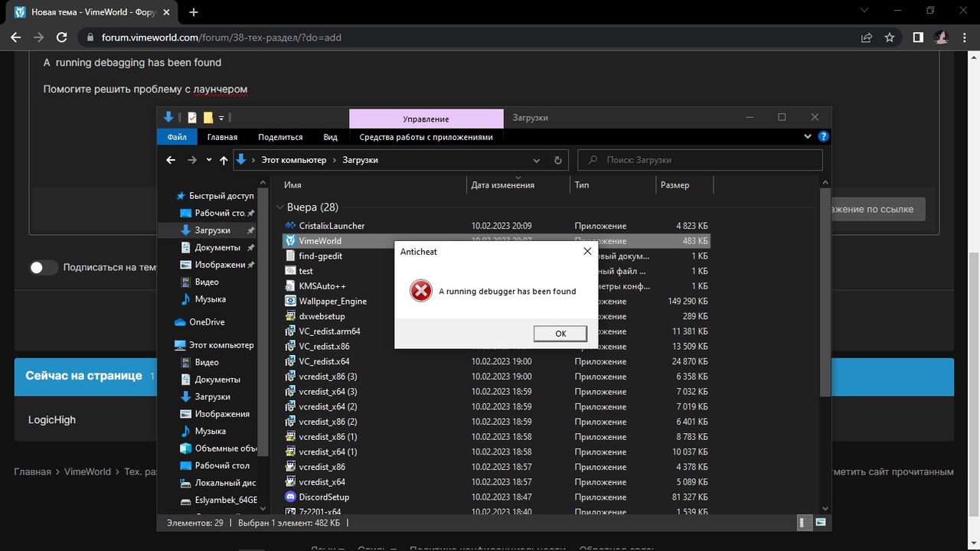Click breadcrumb chevron after Этот компьютер
This screenshot has width=980, height=551.
point(335,160)
